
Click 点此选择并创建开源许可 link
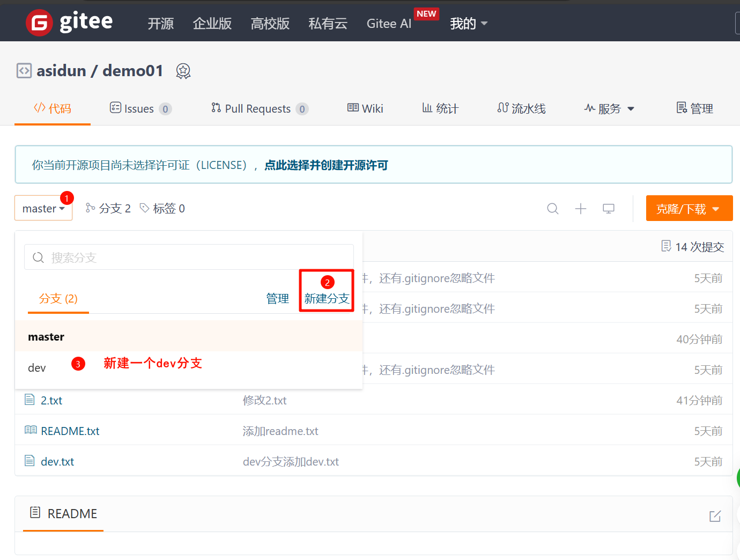pos(326,165)
